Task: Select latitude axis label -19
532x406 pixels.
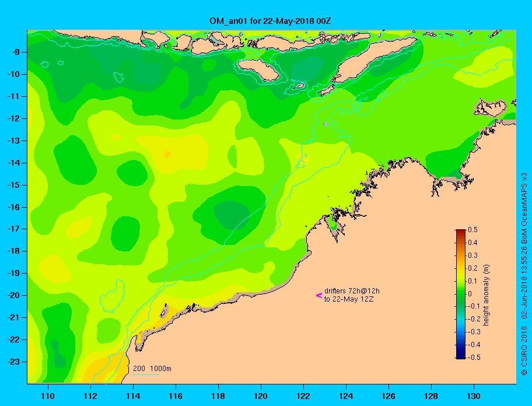Action: (x=13, y=273)
